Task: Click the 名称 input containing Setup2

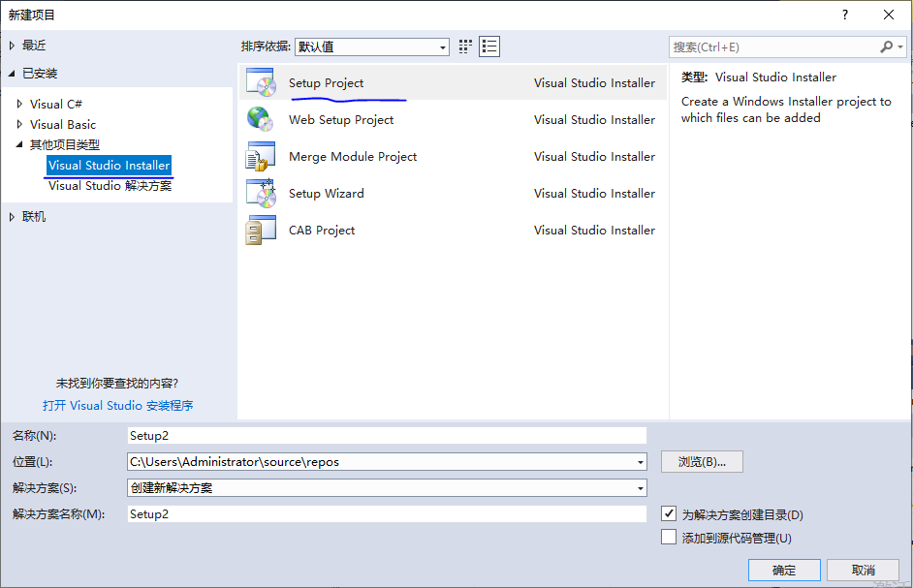Action: point(388,435)
